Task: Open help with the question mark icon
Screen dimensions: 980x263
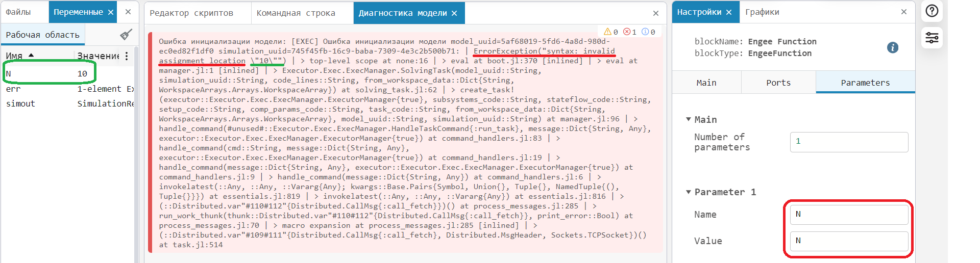Action: pos(932,11)
